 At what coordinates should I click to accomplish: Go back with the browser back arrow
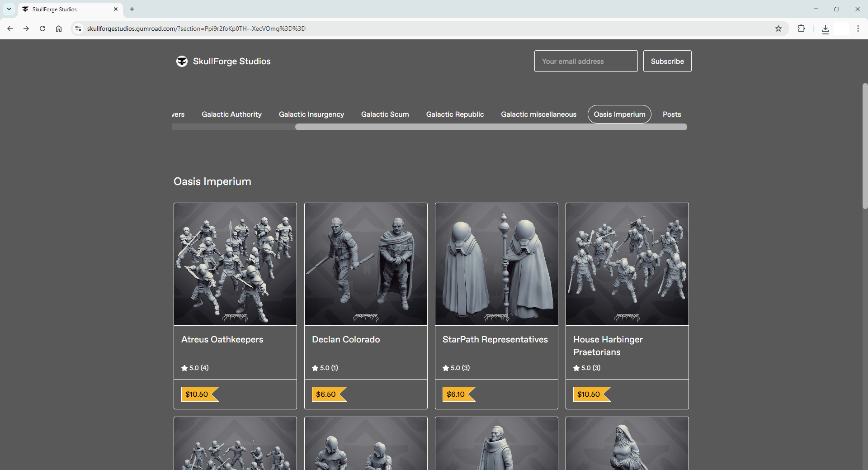pos(10,28)
